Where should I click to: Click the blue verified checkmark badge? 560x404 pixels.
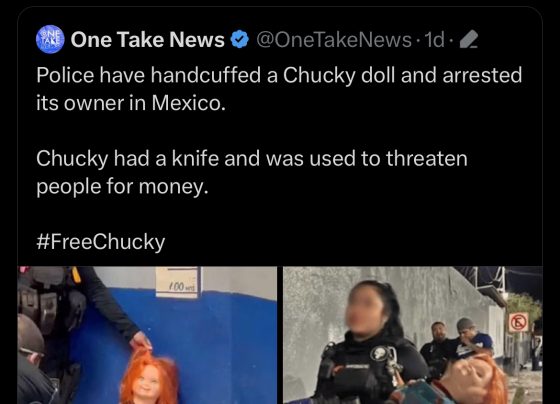(240, 39)
